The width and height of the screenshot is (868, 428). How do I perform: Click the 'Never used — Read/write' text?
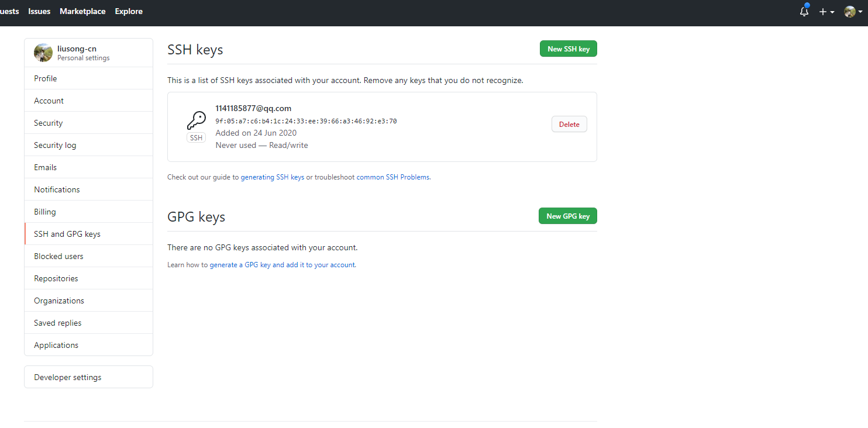[261, 145]
